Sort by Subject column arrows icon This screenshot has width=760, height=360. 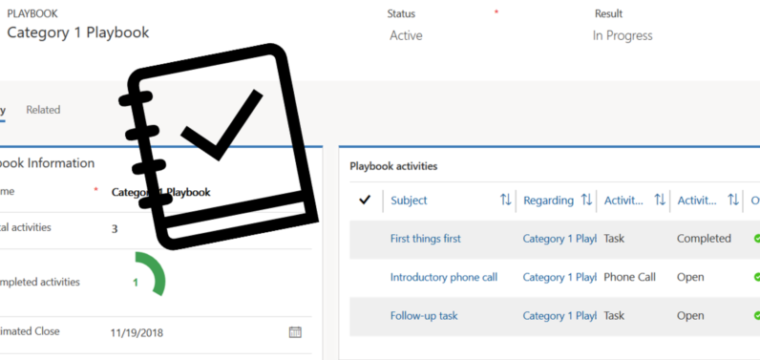coord(506,200)
